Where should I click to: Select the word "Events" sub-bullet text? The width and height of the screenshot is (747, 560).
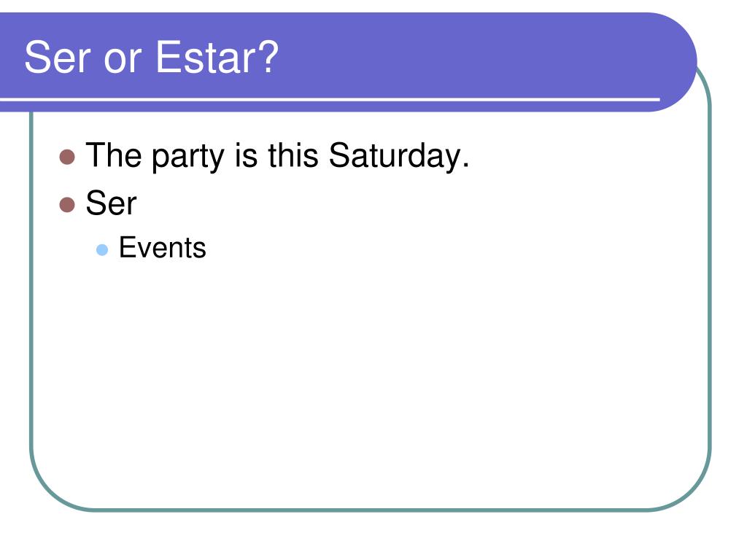coord(163,248)
